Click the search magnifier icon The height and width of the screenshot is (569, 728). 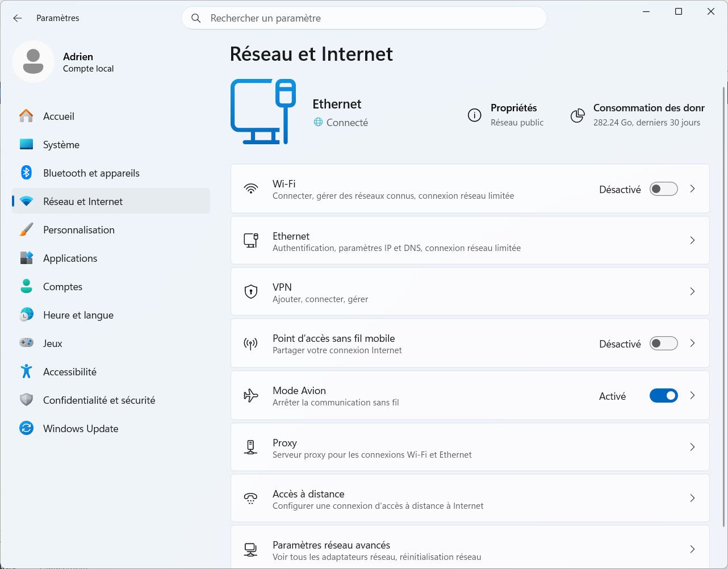pos(196,18)
